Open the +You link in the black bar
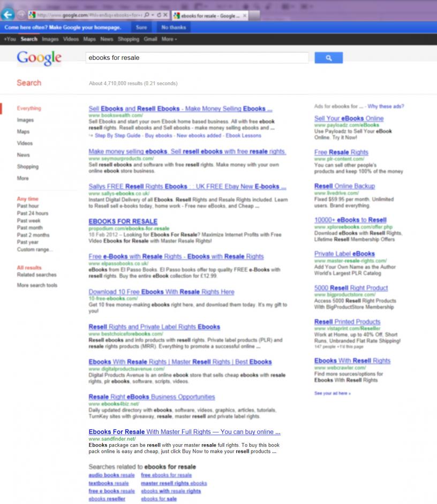The height and width of the screenshot is (504, 437). (10, 39)
